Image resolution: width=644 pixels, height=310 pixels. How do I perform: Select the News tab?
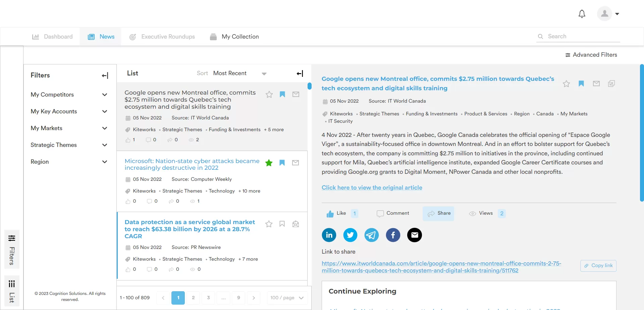coord(101,37)
